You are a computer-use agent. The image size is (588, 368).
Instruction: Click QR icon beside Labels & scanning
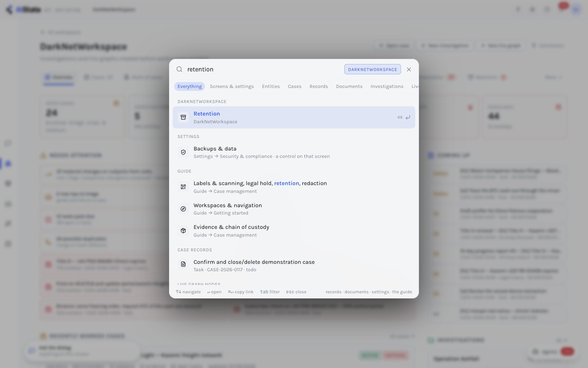coord(183,187)
